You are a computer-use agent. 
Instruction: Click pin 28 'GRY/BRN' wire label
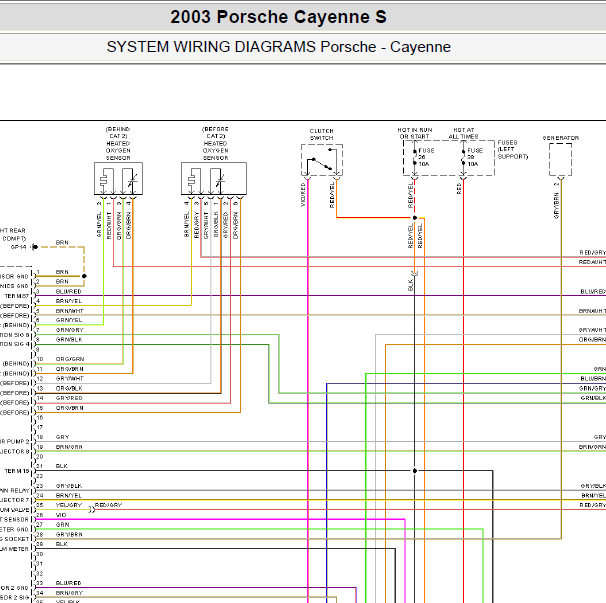[x=69, y=535]
